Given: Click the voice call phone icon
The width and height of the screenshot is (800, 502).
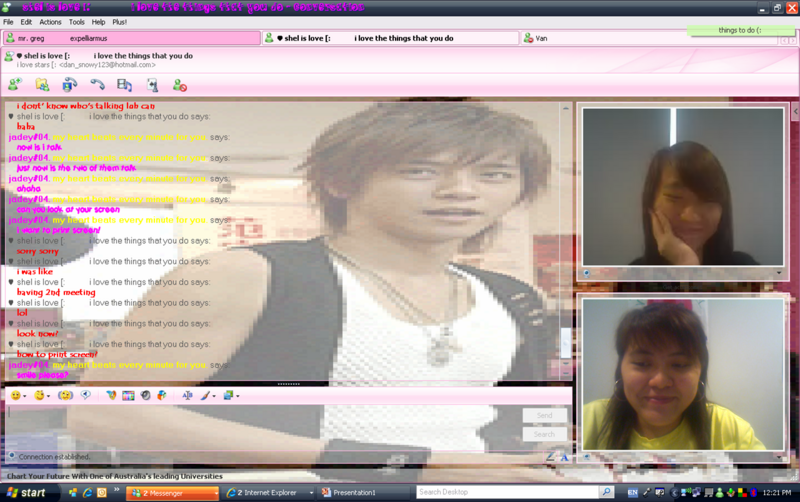Looking at the screenshot, I should click(x=97, y=86).
